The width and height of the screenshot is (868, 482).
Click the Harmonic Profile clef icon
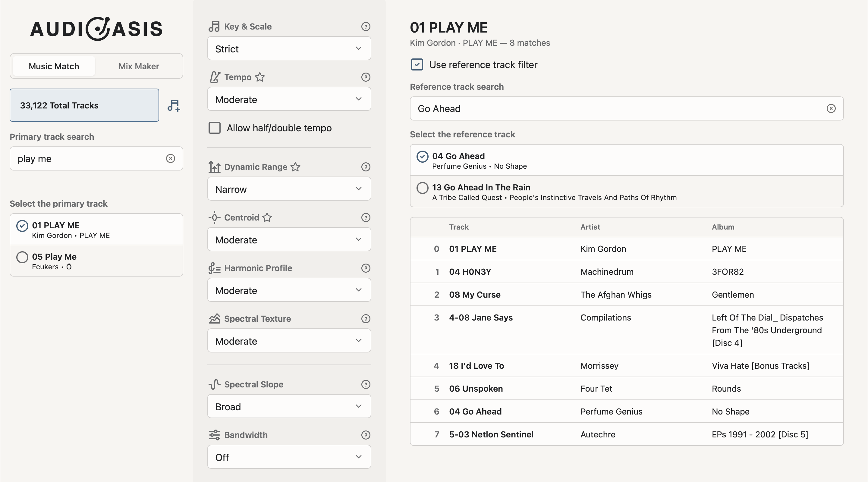214,268
